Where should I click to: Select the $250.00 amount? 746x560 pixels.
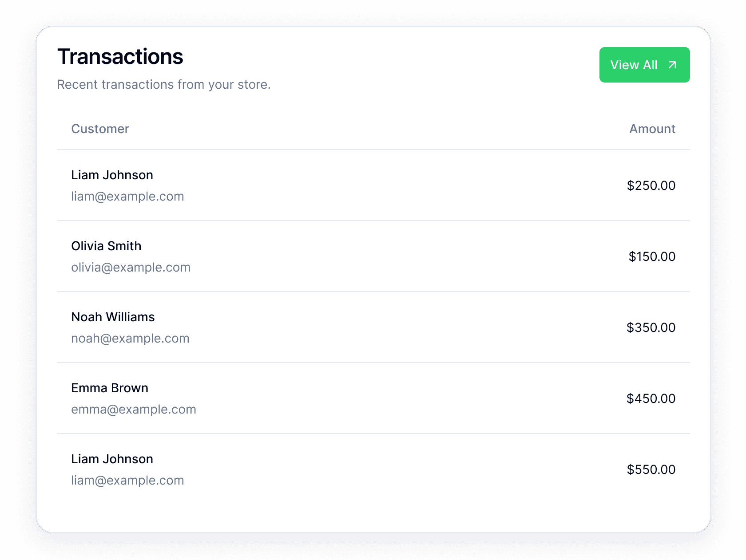[651, 185]
